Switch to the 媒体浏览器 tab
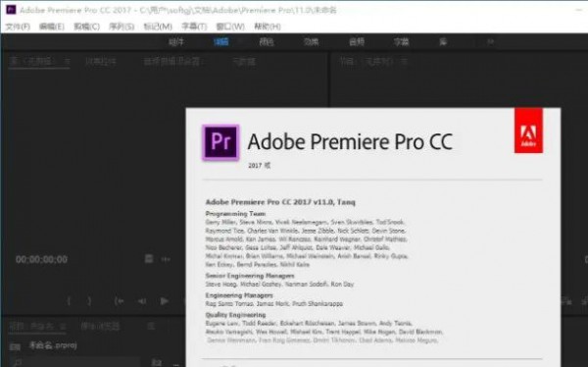The image size is (588, 367). pyautogui.click(x=101, y=326)
